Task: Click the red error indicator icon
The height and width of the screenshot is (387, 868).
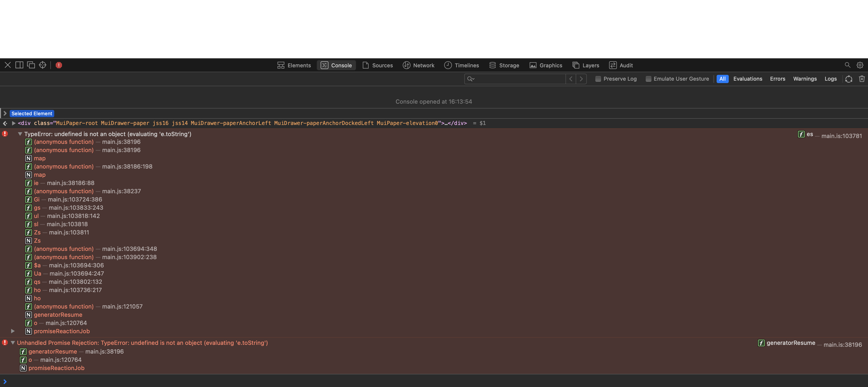Action: [59, 65]
